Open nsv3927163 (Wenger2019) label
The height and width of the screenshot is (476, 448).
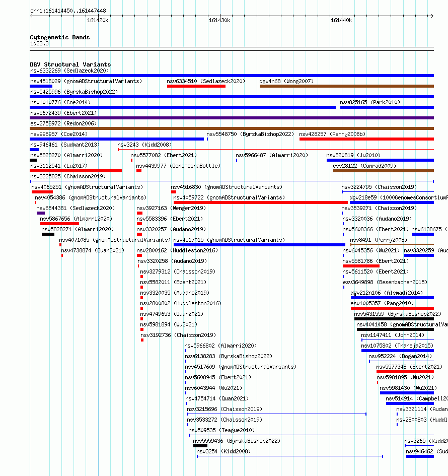click(x=171, y=209)
